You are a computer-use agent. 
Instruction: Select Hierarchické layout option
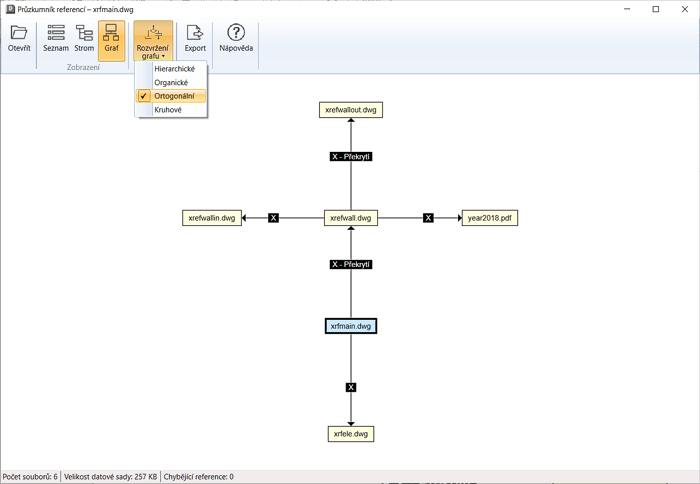(x=175, y=69)
